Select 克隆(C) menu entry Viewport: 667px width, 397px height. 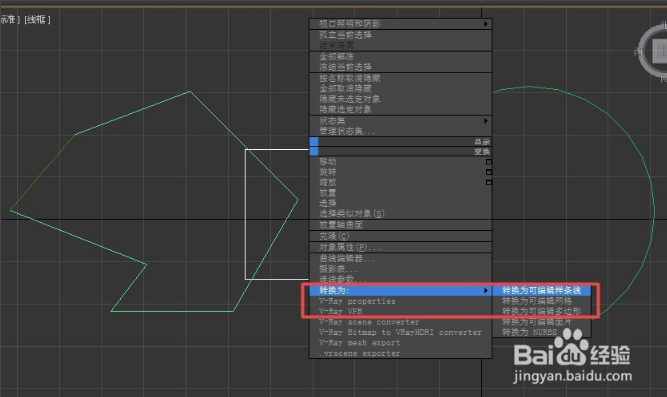[x=400, y=236]
